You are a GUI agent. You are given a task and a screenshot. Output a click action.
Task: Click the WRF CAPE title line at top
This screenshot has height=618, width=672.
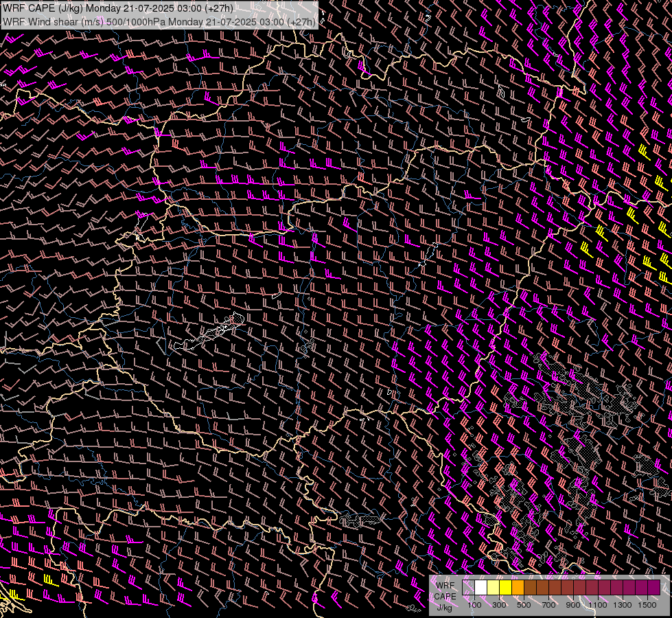click(118, 8)
